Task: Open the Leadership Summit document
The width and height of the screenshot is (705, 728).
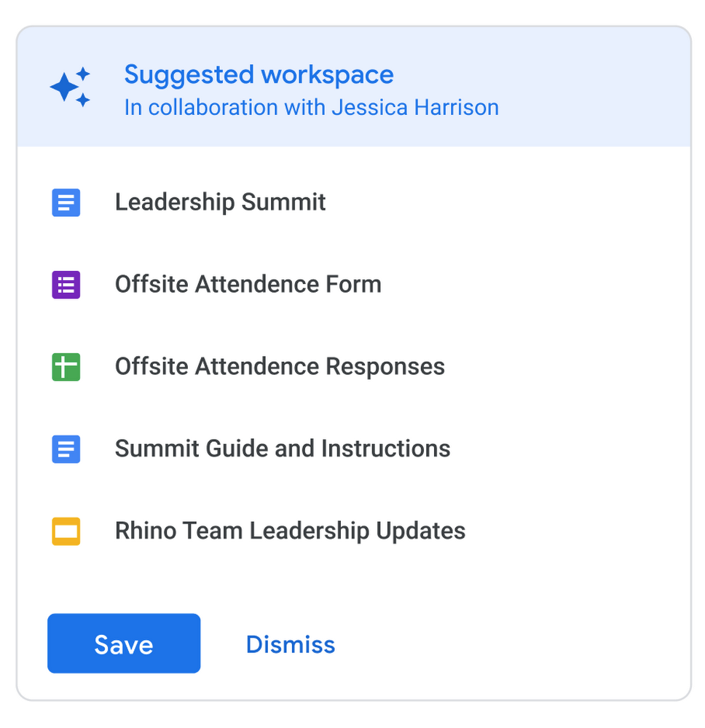Action: [x=220, y=202]
